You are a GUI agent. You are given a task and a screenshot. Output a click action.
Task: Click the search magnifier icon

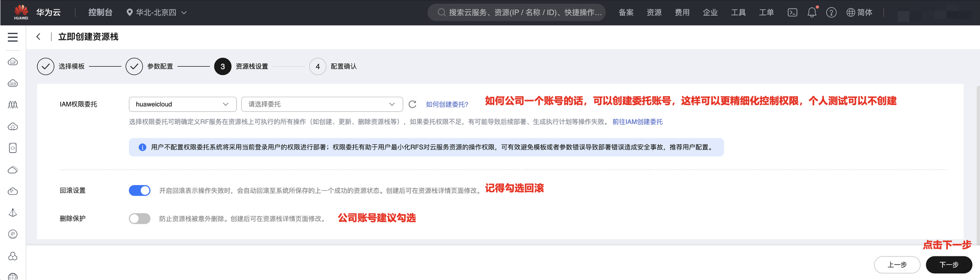(x=441, y=13)
